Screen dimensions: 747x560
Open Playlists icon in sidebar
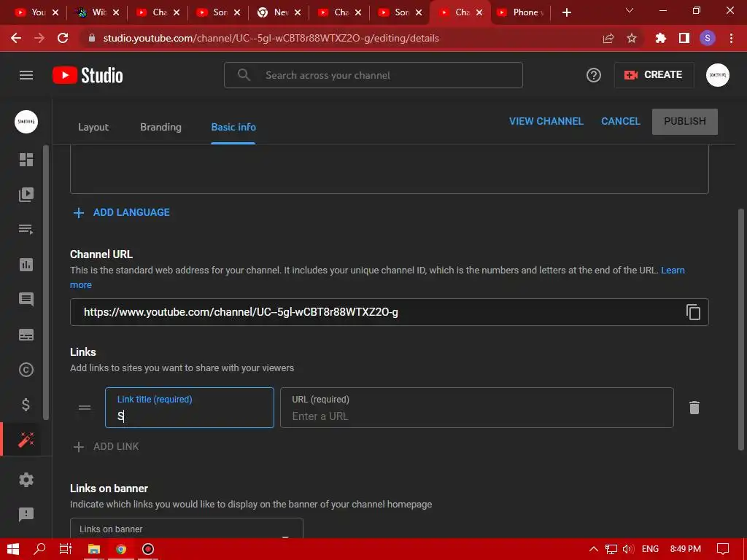pyautogui.click(x=26, y=230)
